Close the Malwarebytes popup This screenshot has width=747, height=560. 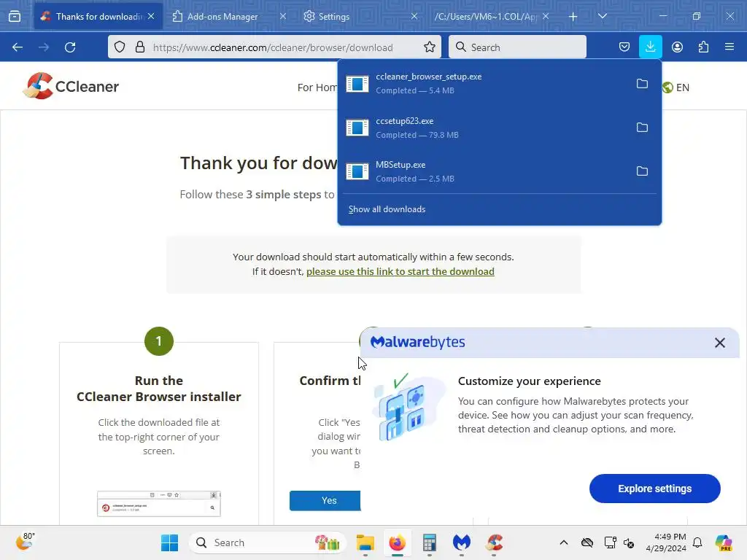(x=719, y=343)
